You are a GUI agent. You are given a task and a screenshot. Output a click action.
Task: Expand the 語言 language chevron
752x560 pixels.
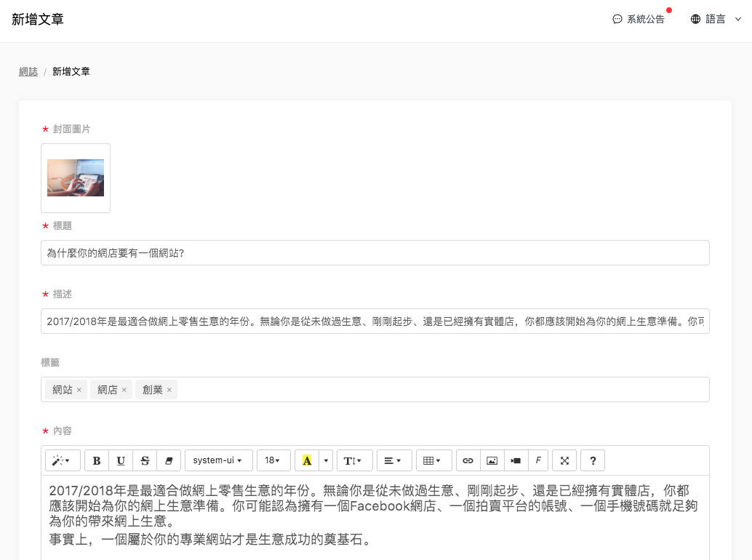[738, 19]
